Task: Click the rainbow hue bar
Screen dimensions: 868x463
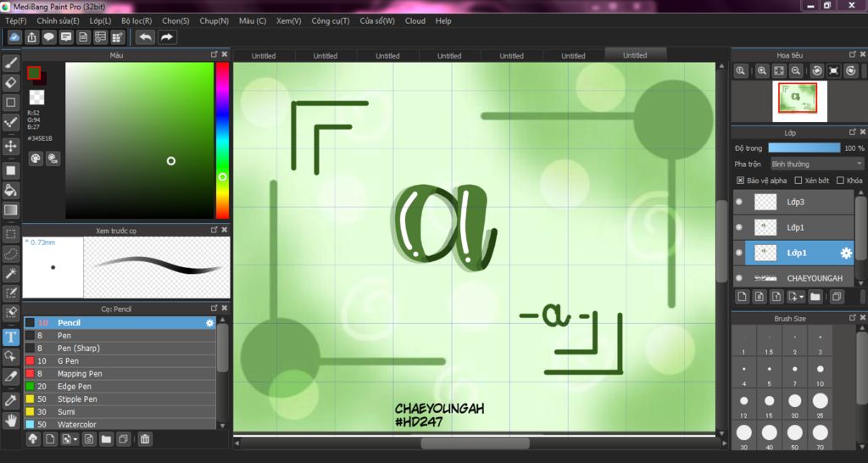Action: point(222,141)
